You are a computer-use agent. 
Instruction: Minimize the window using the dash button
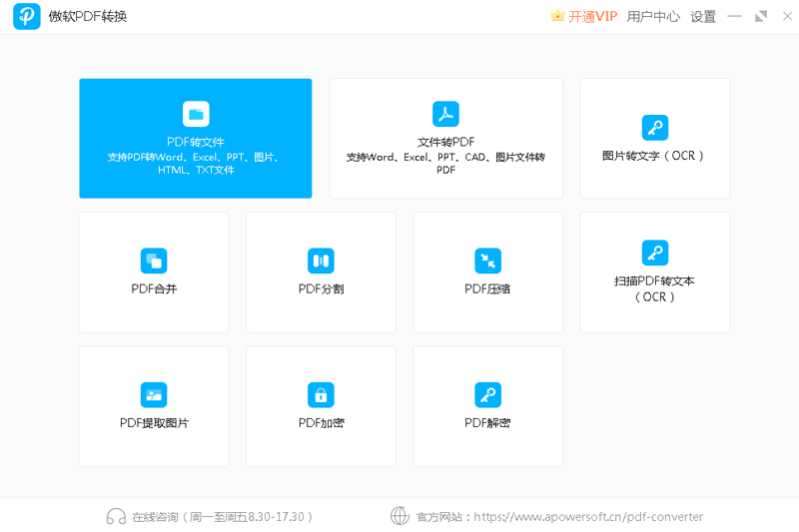click(x=735, y=17)
